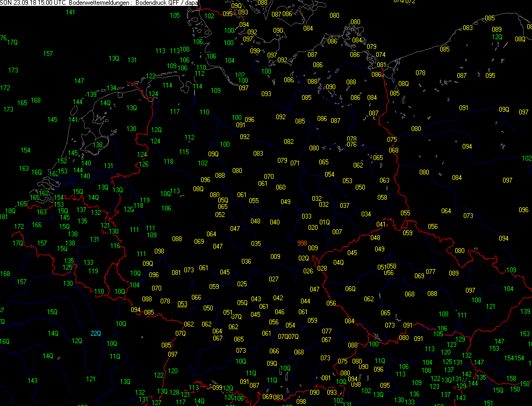532x406 pixels.
Task: Click the yellow 033 pressure value
Action: (x=306, y=216)
